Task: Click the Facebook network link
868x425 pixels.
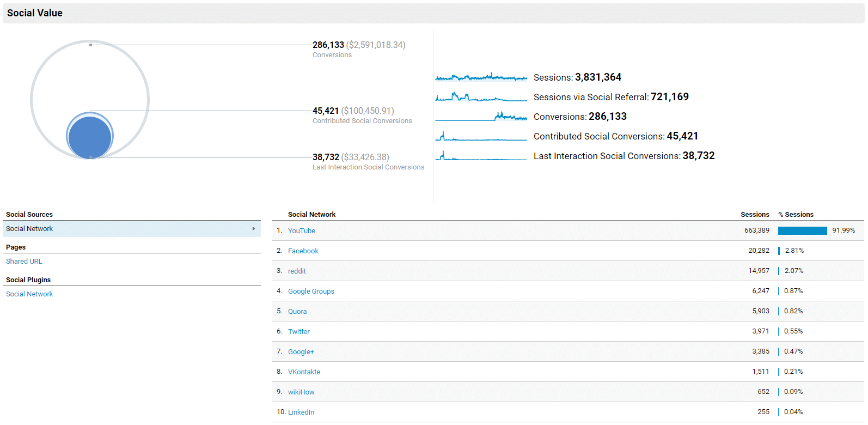Action: pos(303,251)
